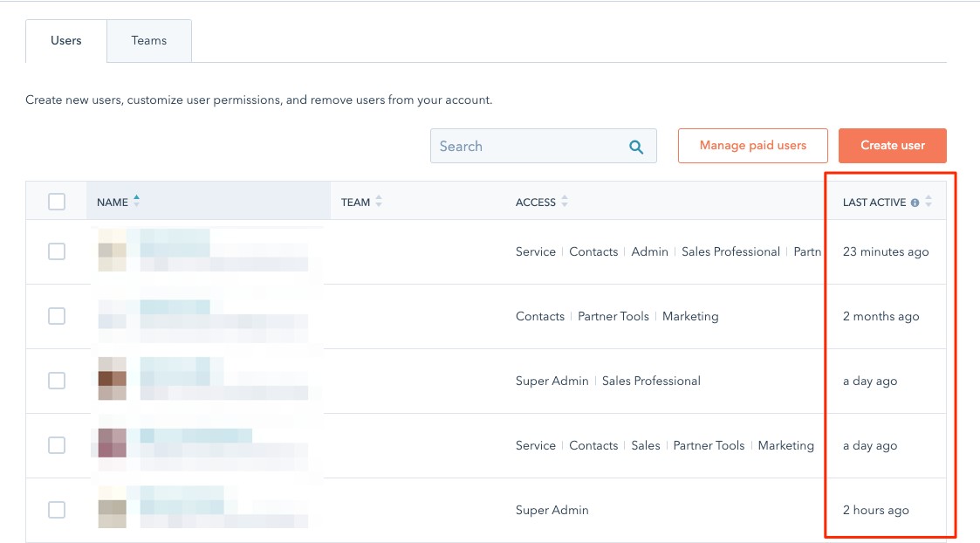Click the Create user button
Image resolution: width=980 pixels, height=543 pixels.
(892, 146)
